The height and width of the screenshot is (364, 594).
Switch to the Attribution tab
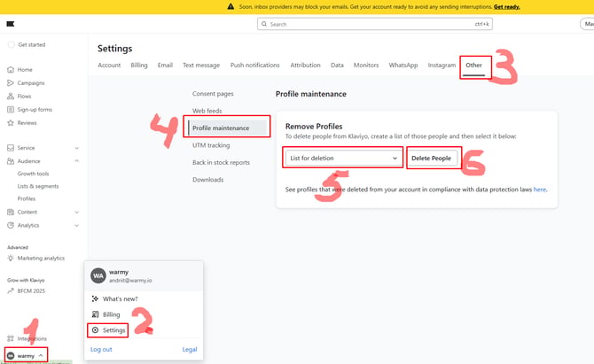305,65
